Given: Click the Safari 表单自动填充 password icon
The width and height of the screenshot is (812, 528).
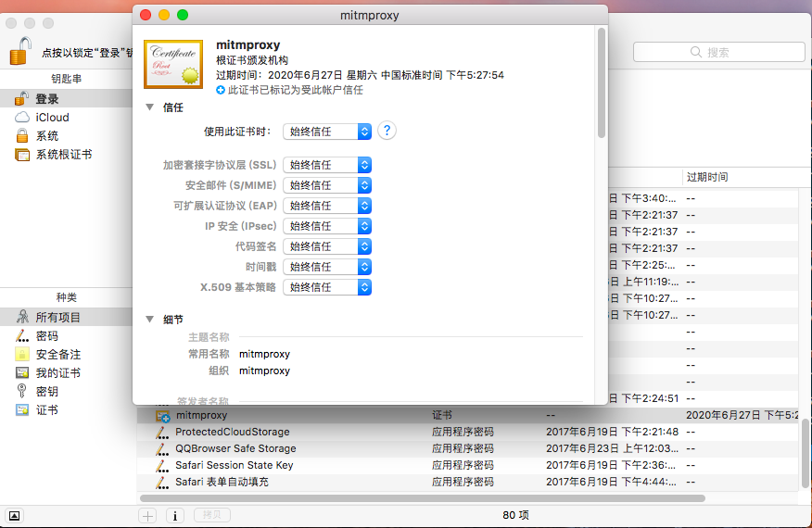Looking at the screenshot, I should point(162,483).
